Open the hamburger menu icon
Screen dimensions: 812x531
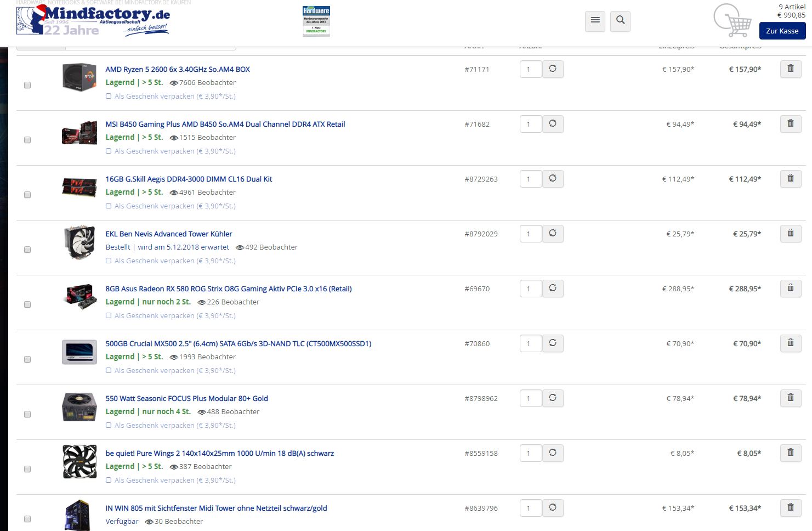coord(595,20)
